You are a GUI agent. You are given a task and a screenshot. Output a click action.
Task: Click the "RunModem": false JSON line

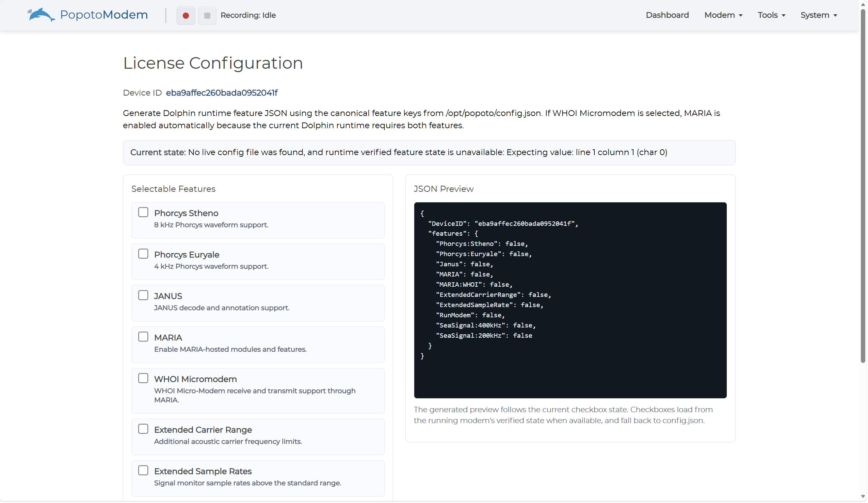click(x=471, y=316)
